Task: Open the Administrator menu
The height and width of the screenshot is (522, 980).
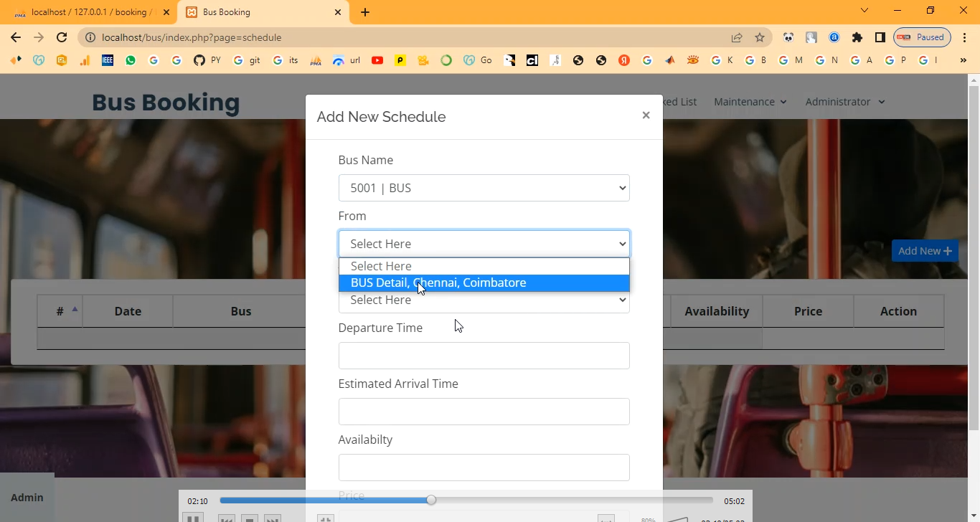Action: tap(845, 102)
